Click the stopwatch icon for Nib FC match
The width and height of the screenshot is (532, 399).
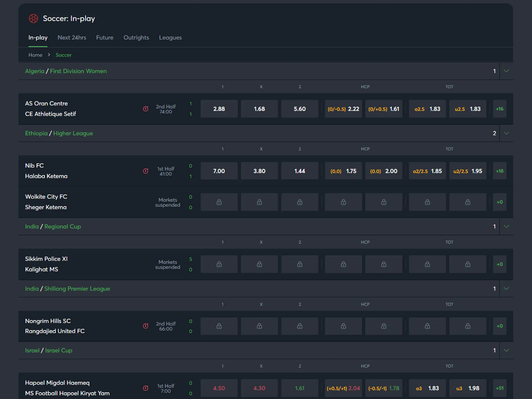click(145, 171)
